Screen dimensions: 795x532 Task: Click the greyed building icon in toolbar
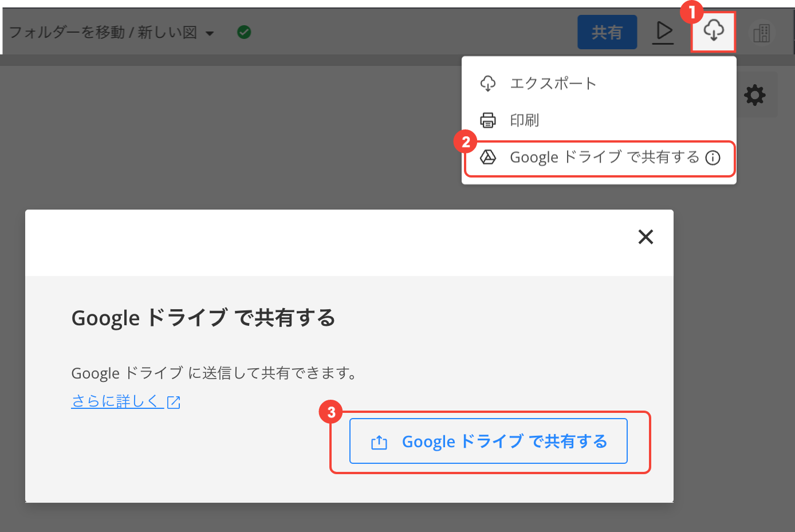click(x=761, y=33)
